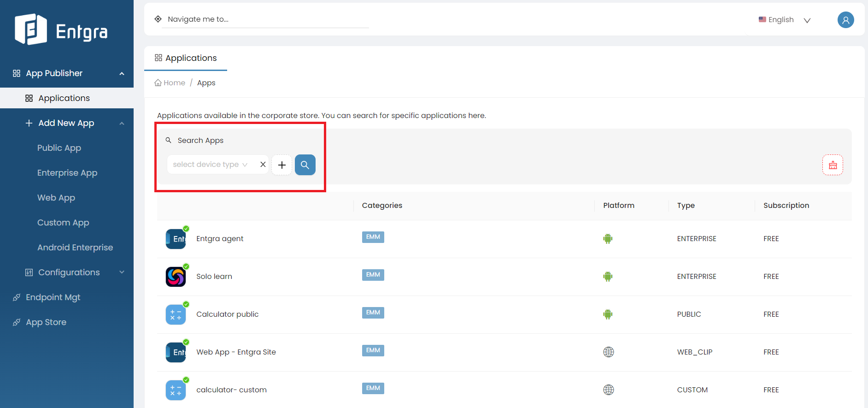Open Web App in the sidebar

click(x=56, y=198)
